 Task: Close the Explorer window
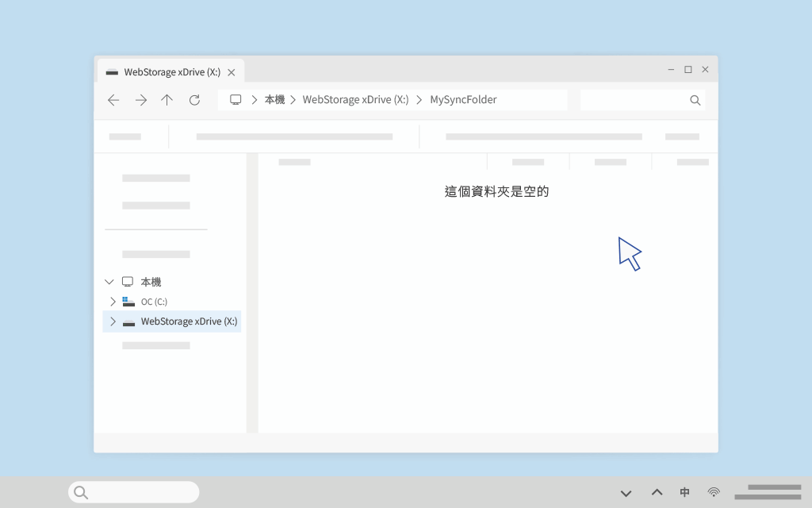tap(705, 70)
